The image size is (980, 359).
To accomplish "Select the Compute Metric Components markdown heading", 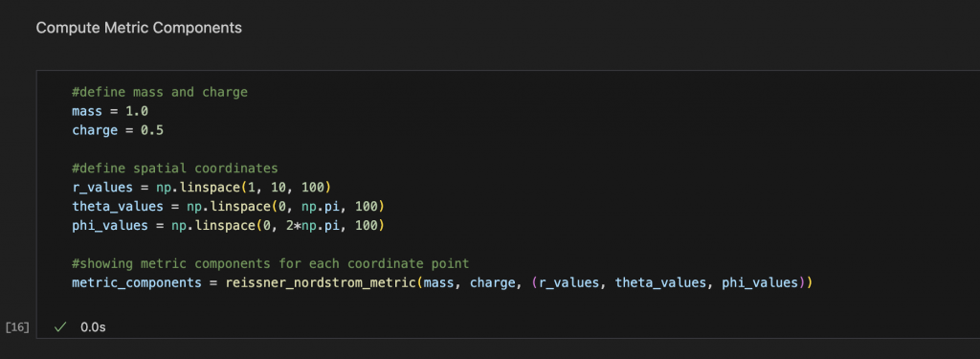I will (139, 28).
